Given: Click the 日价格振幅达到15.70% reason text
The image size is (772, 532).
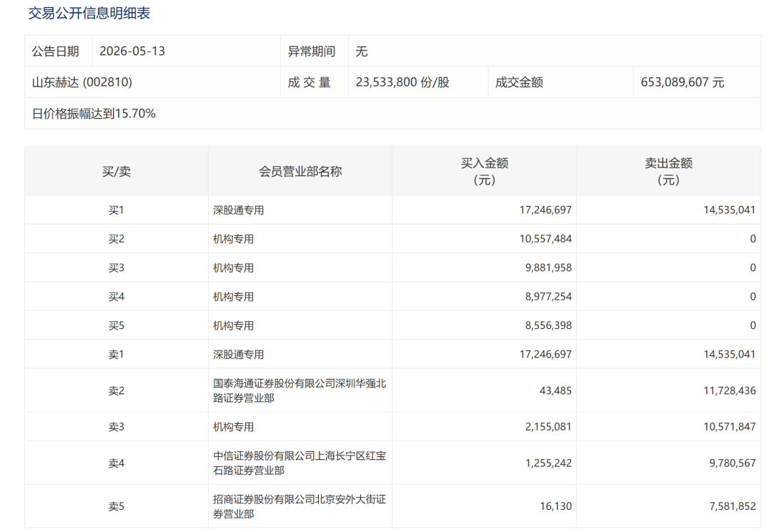Looking at the screenshot, I should pyautogui.click(x=94, y=114).
